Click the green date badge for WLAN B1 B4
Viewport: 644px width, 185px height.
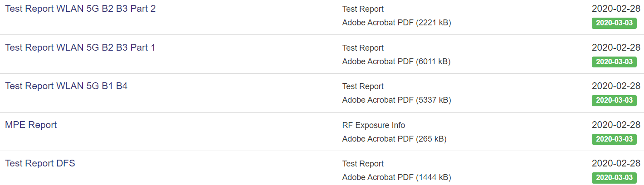pyautogui.click(x=614, y=100)
